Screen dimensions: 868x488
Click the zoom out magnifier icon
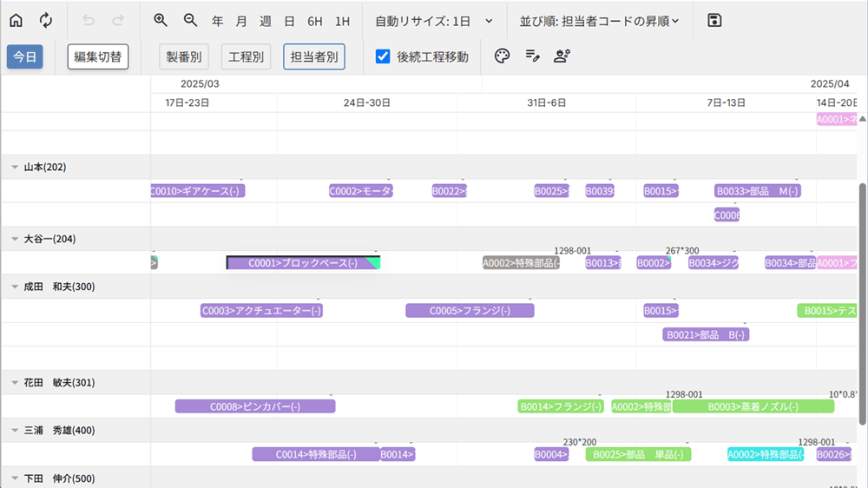pos(191,20)
